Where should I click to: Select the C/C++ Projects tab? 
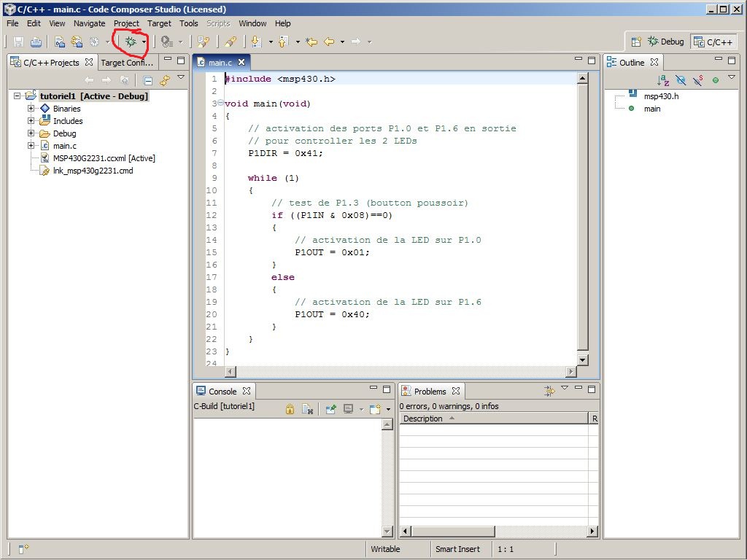click(51, 63)
